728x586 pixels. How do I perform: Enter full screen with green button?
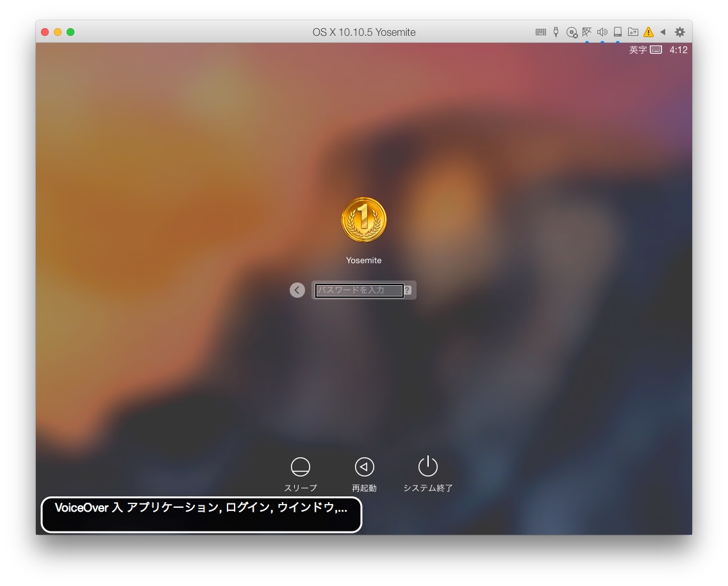tap(70, 32)
